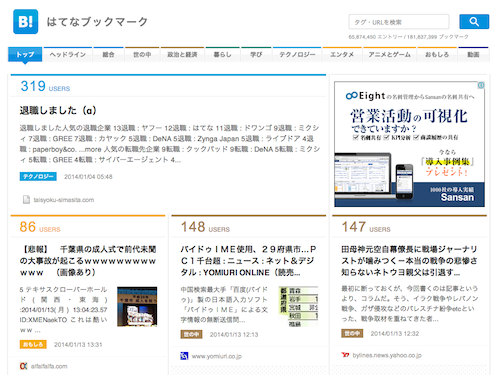500x375 pixels.
Task: Open the 千葉県の成人式 article headline
Action: click(x=88, y=261)
